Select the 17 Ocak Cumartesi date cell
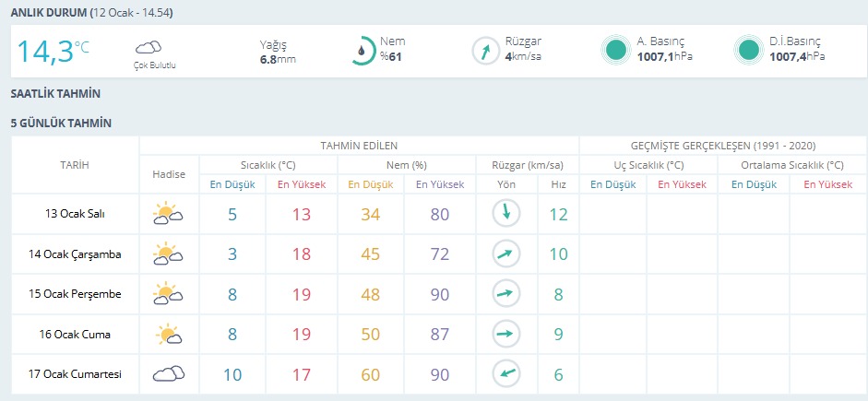 (75, 374)
